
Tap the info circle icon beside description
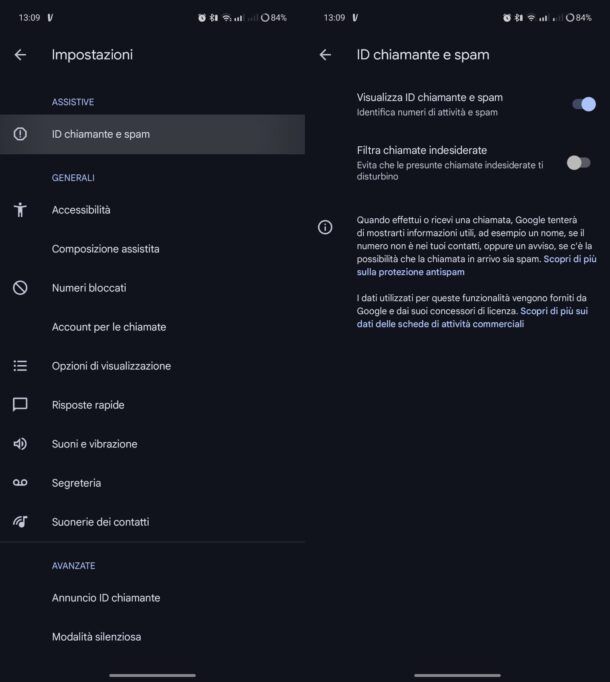click(325, 227)
